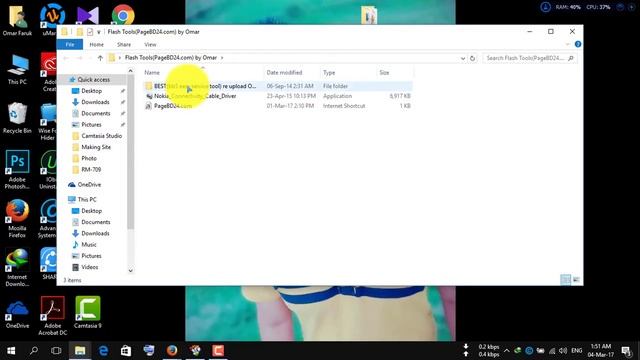The image size is (640, 360).
Task: Click navigation pane scroll down arrow
Action: pos(131,270)
